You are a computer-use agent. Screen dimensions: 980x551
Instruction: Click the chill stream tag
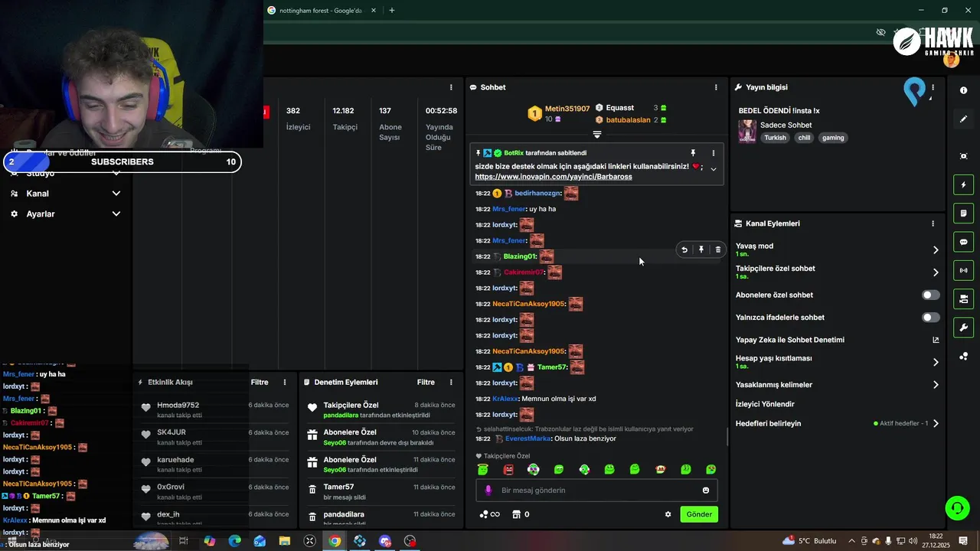(x=804, y=138)
